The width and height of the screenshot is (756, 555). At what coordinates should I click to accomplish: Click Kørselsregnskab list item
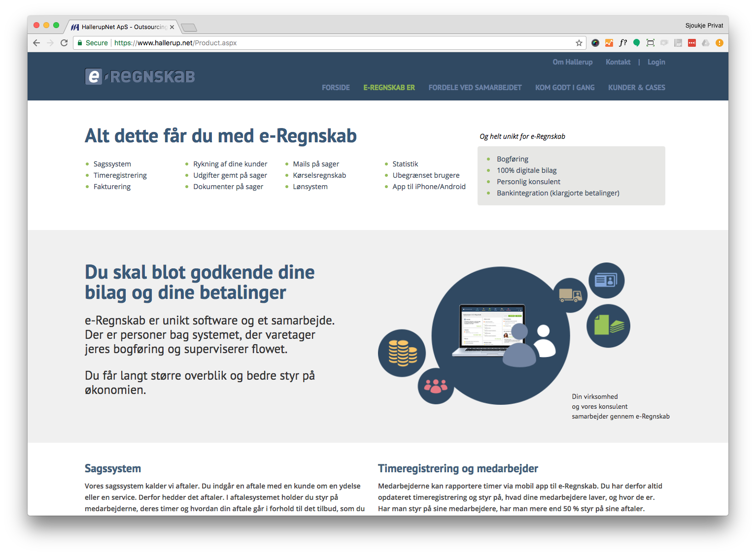[319, 175]
